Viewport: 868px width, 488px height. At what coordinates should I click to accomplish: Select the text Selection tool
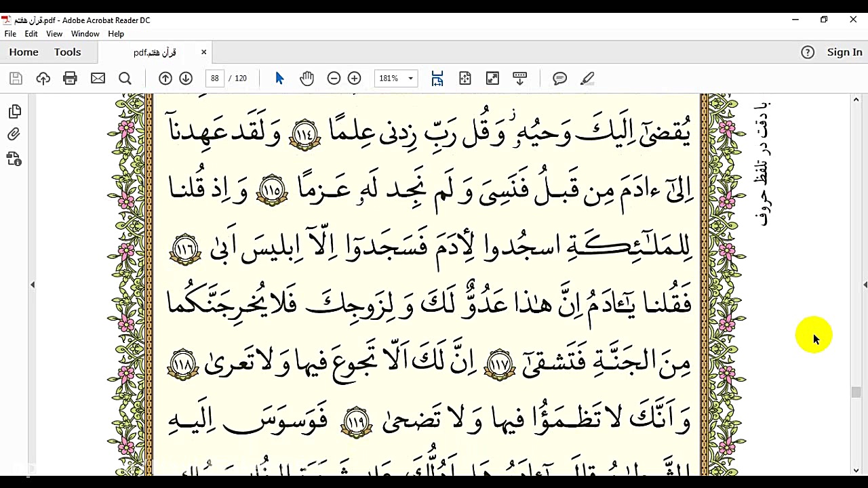click(279, 78)
